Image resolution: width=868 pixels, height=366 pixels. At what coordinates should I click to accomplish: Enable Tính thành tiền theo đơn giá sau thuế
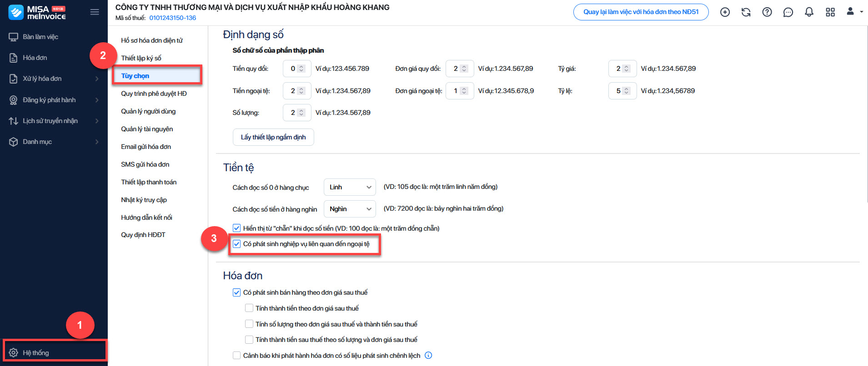[x=249, y=308]
